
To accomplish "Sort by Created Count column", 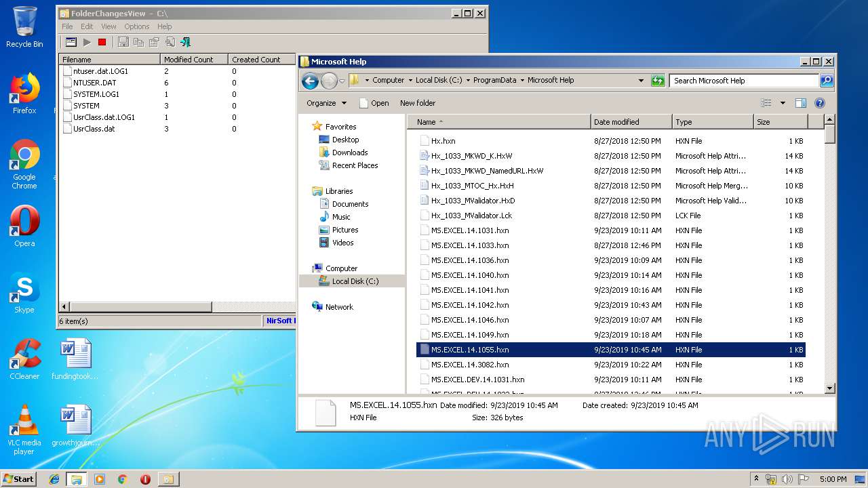I will click(x=262, y=60).
